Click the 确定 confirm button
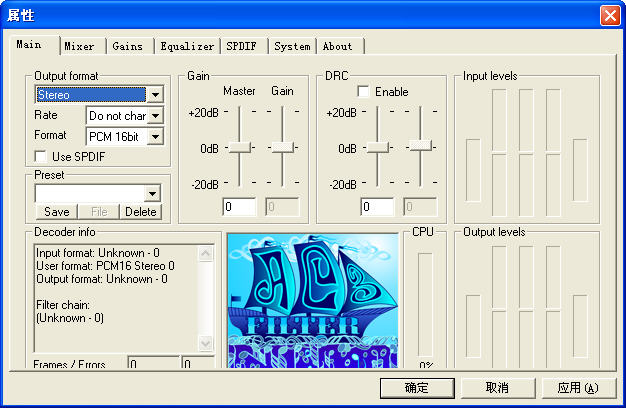Screen dimensions: 626x408 pos(417,388)
